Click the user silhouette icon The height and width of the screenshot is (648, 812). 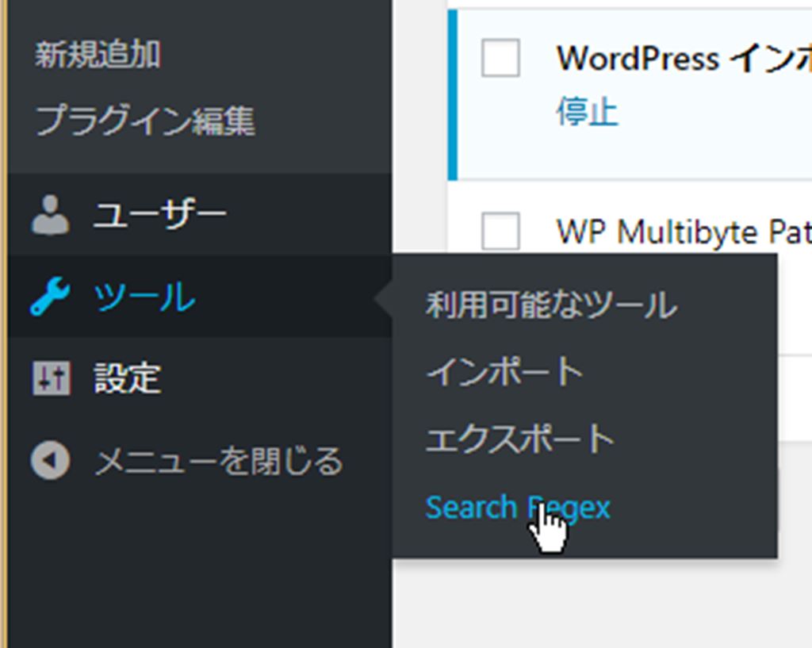click(50, 215)
